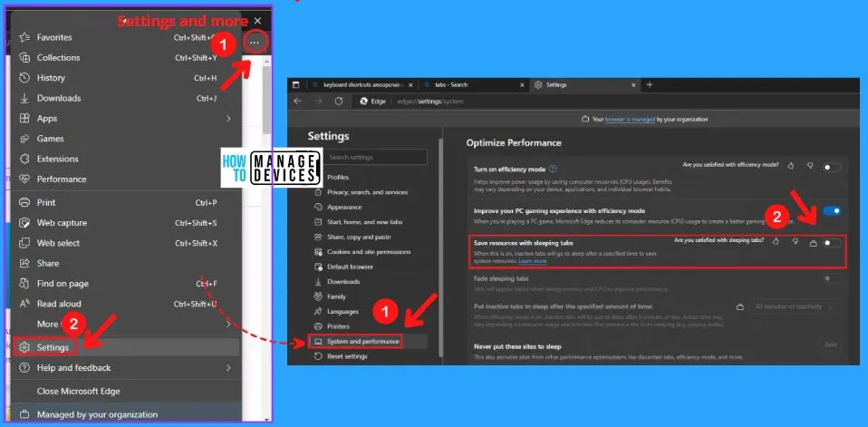Expand the Apps submenu

pos(228,119)
